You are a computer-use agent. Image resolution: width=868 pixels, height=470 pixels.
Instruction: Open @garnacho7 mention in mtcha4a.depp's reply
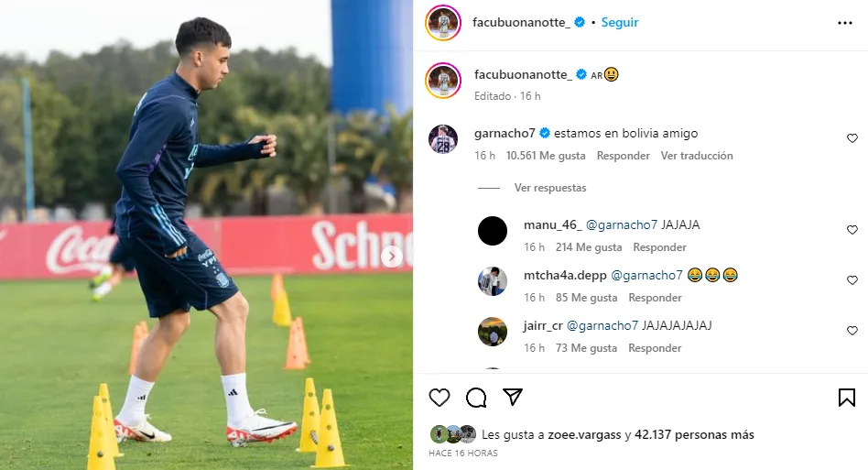click(x=646, y=275)
